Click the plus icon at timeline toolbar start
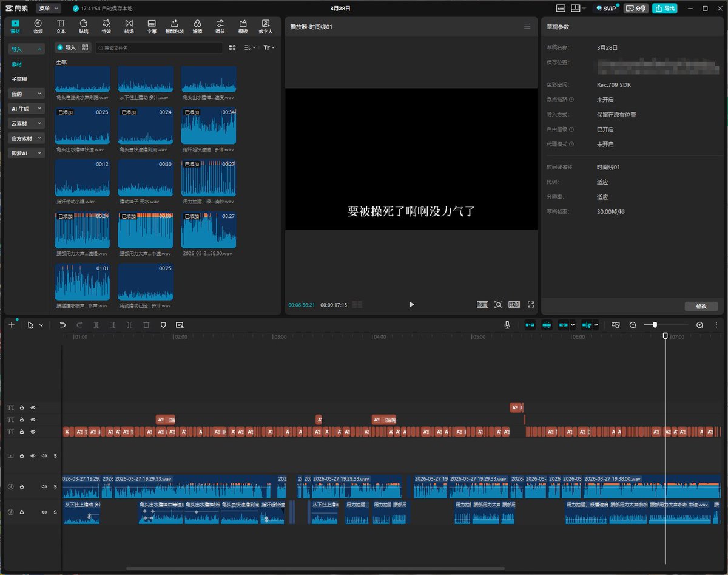 [x=11, y=325]
